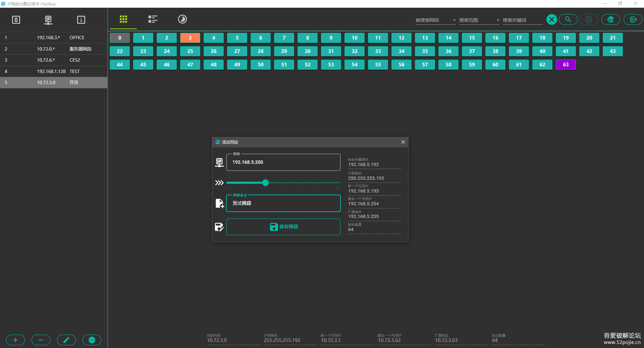Click the 保存网段 save button
Viewport: 644px width, 348px height.
point(283,227)
